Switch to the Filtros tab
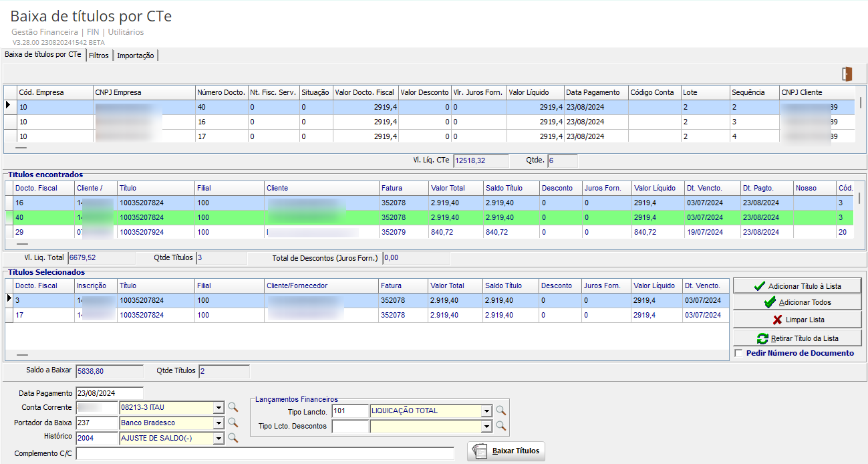The height and width of the screenshot is (464, 868). point(98,55)
